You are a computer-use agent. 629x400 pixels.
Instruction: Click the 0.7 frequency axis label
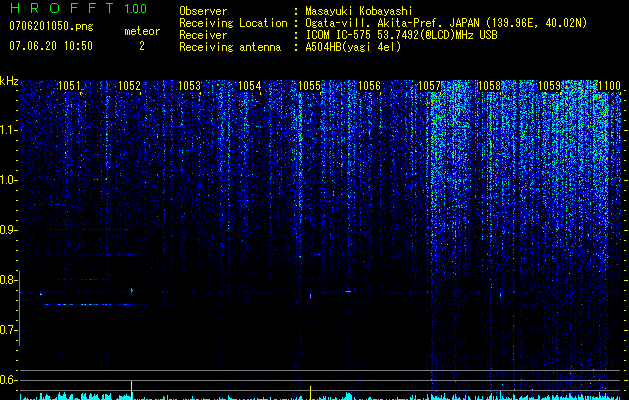coord(8,330)
